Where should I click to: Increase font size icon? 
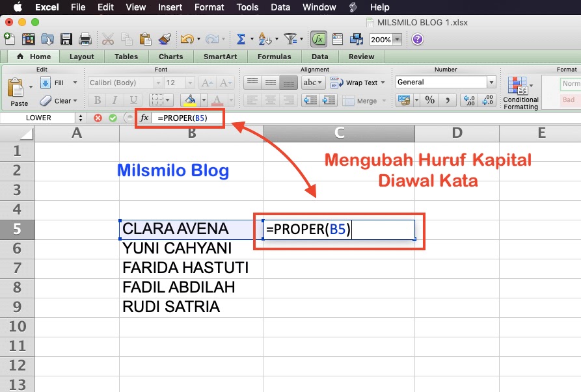coord(207,83)
